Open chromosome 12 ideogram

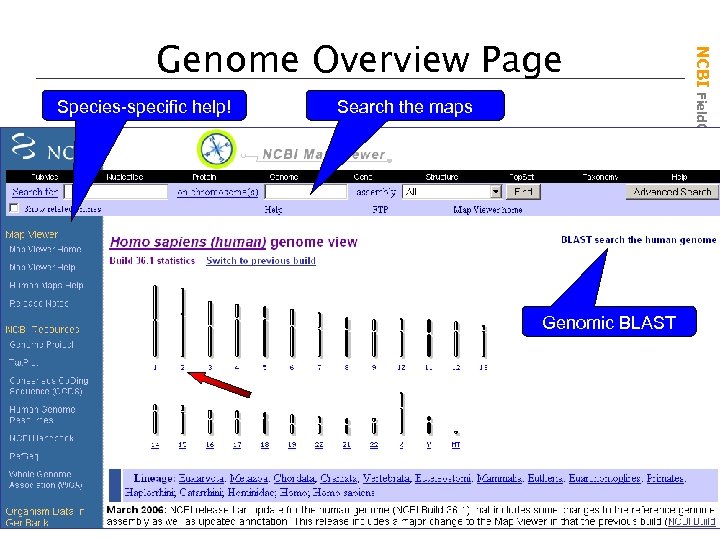point(456,339)
